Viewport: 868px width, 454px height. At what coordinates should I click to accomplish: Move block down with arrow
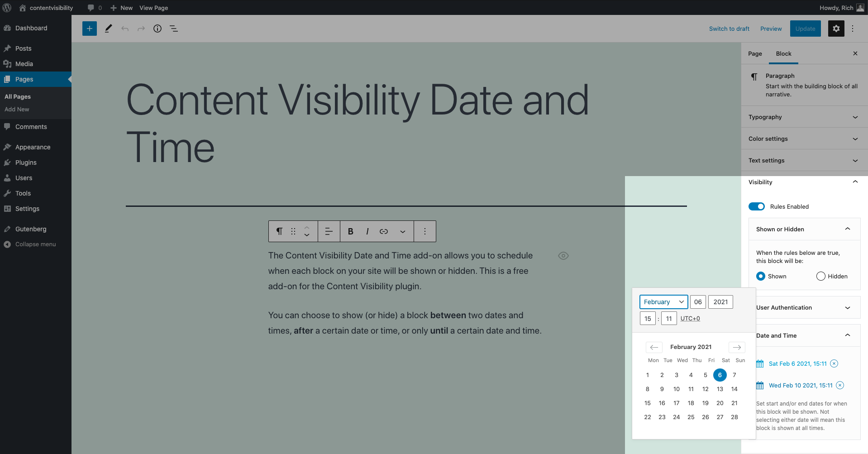[307, 235]
